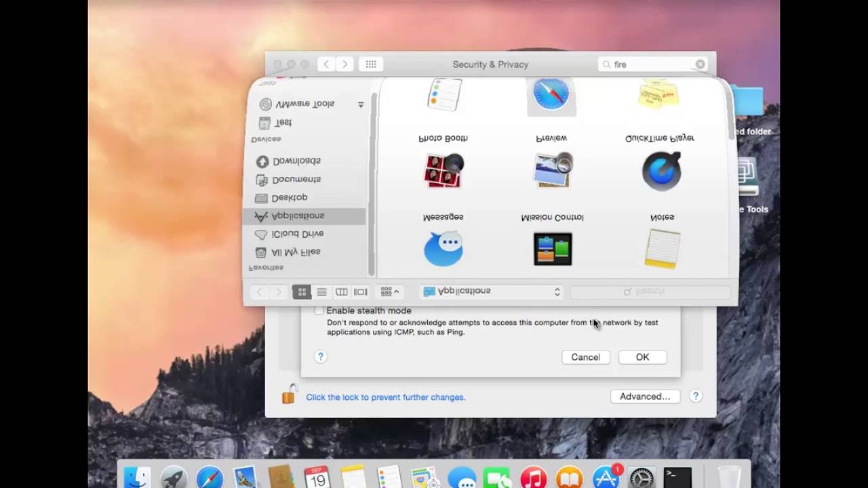The image size is (868, 488).
Task: Switch file picker to column view
Action: click(x=341, y=291)
